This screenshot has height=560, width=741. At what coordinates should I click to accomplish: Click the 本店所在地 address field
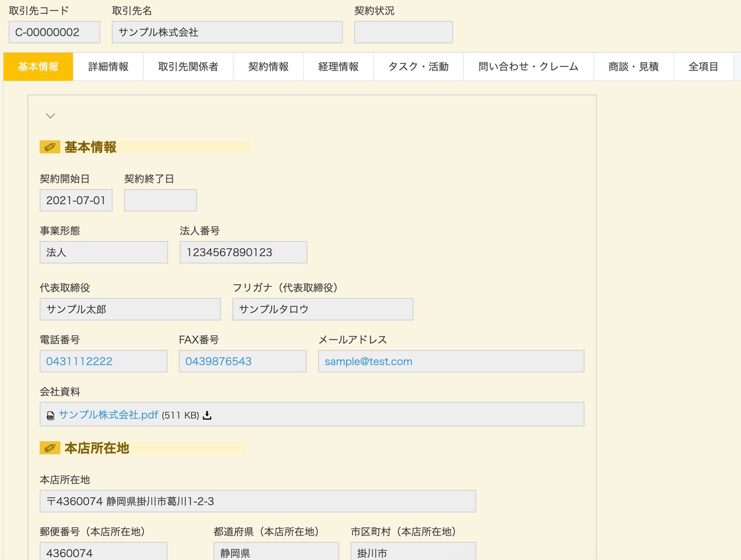[x=258, y=501]
